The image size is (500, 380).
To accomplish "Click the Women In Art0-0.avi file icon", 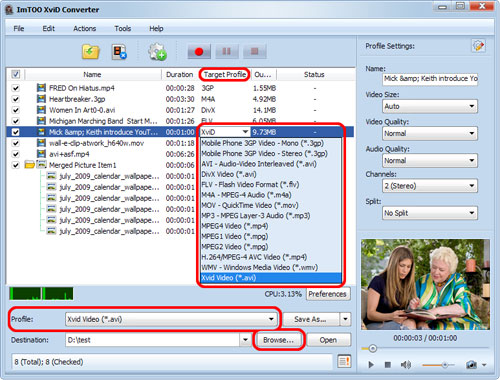I will tap(41, 110).
